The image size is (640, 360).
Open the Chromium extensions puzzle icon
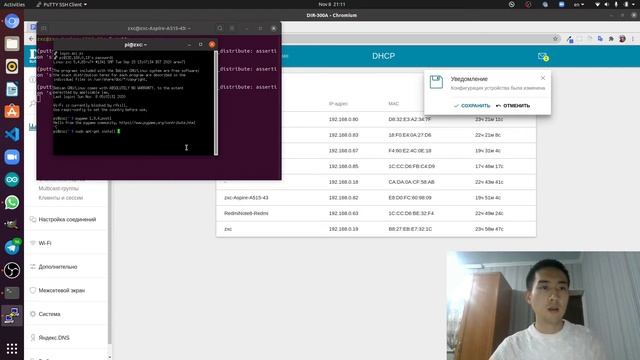click(x=611, y=39)
